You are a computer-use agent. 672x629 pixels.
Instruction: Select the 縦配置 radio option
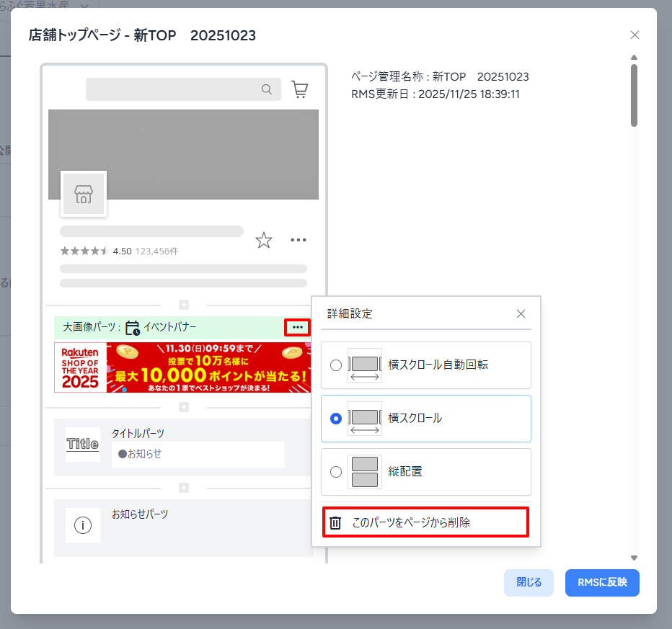point(336,472)
